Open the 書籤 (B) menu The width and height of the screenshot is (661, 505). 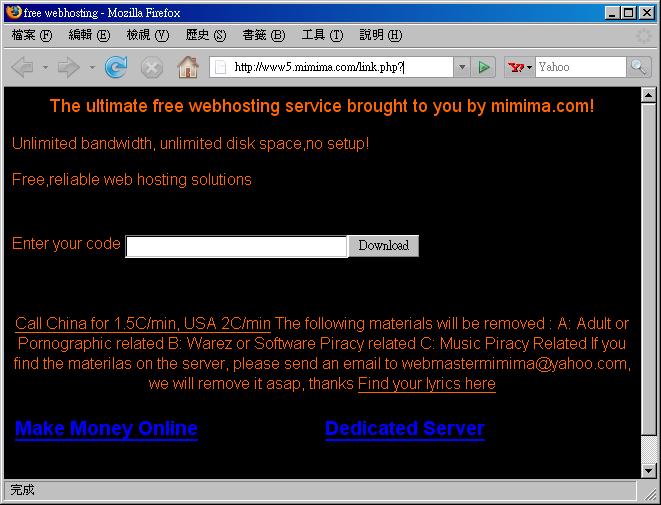tap(264, 35)
